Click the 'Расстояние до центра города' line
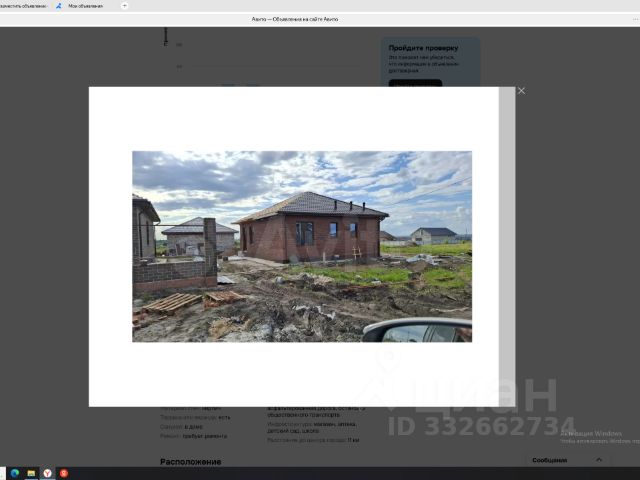Viewport: 640px width, 480px height. coord(313,440)
